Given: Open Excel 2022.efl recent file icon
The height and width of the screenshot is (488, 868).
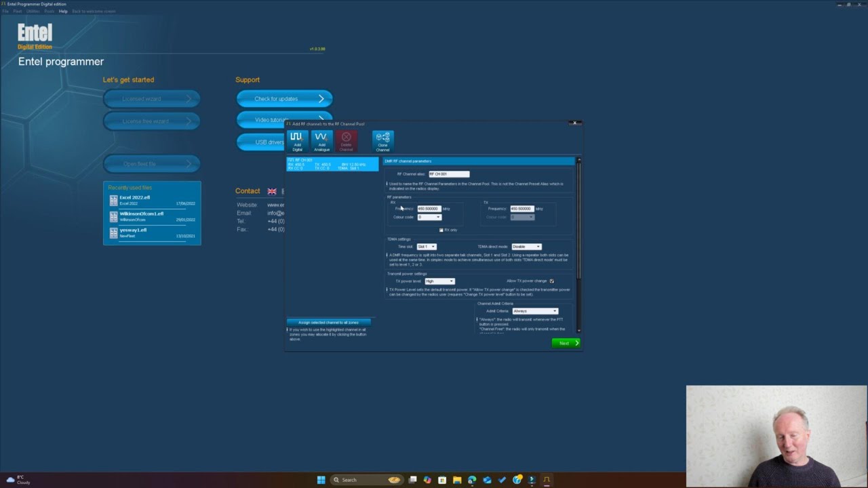Looking at the screenshot, I should tap(113, 201).
